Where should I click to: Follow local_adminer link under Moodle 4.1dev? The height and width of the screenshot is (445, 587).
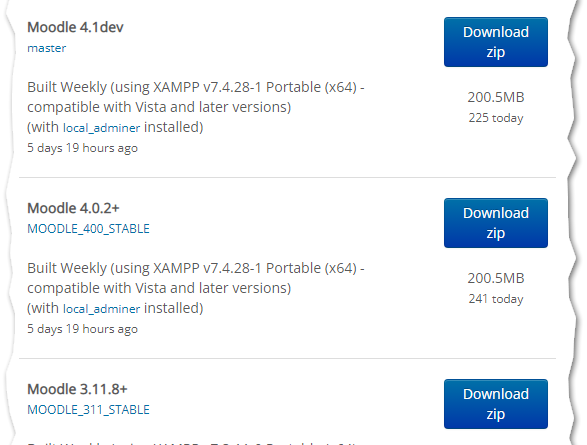pyautogui.click(x=101, y=128)
